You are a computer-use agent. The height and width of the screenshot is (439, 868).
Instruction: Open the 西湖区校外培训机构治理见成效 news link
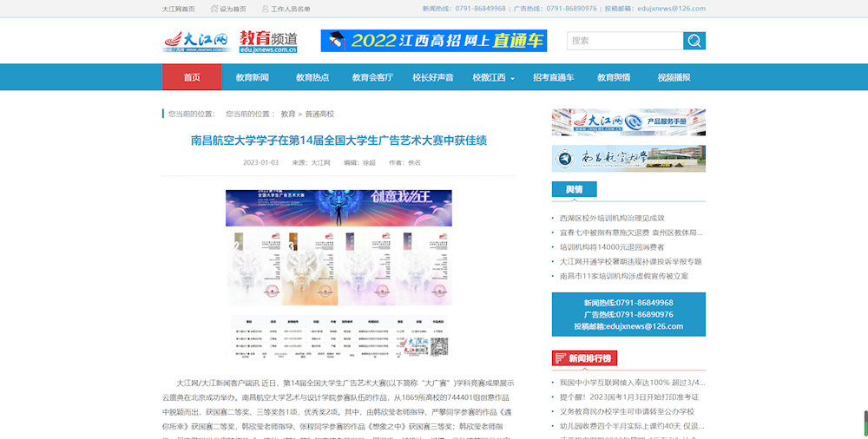(x=612, y=218)
